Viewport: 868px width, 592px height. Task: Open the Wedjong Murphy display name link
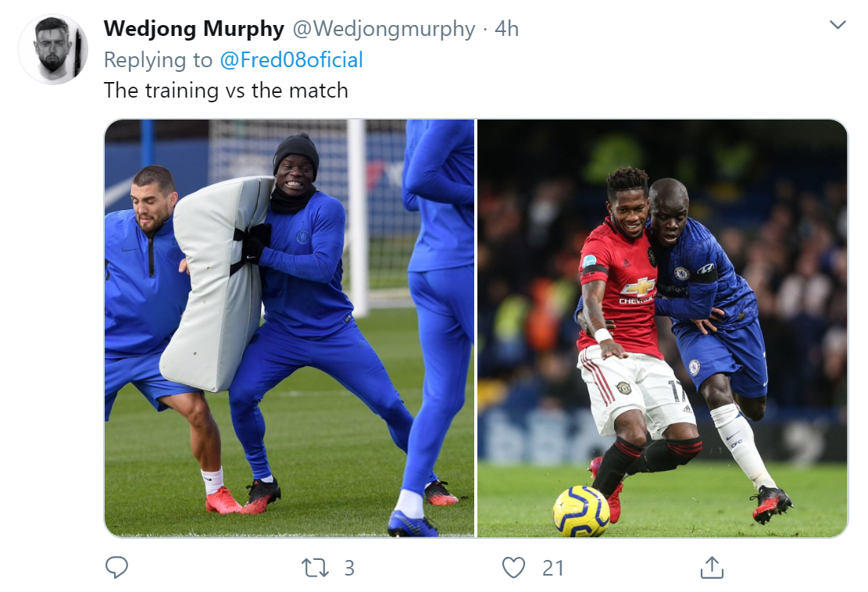click(194, 29)
